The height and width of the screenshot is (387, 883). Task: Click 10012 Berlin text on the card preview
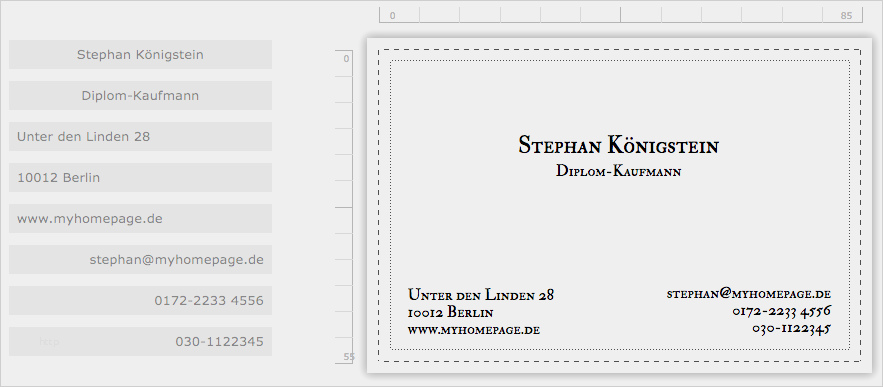451,313
